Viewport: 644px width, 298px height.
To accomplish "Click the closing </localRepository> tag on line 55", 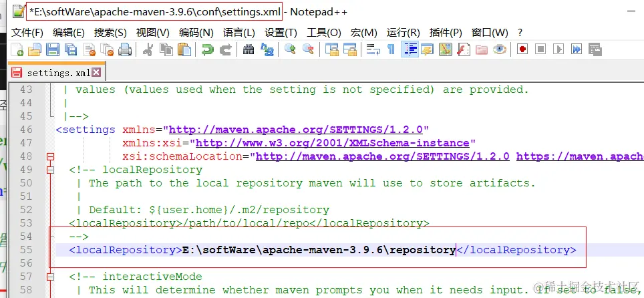I will 516,250.
